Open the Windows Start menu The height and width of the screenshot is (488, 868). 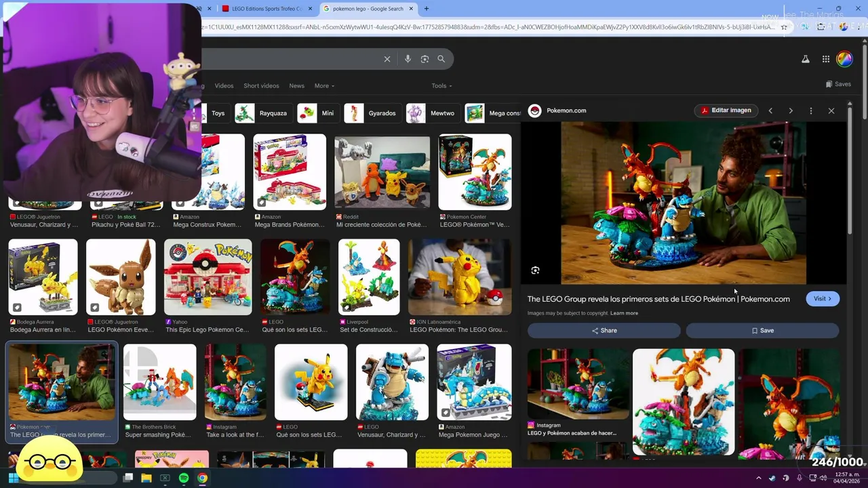click(12, 478)
